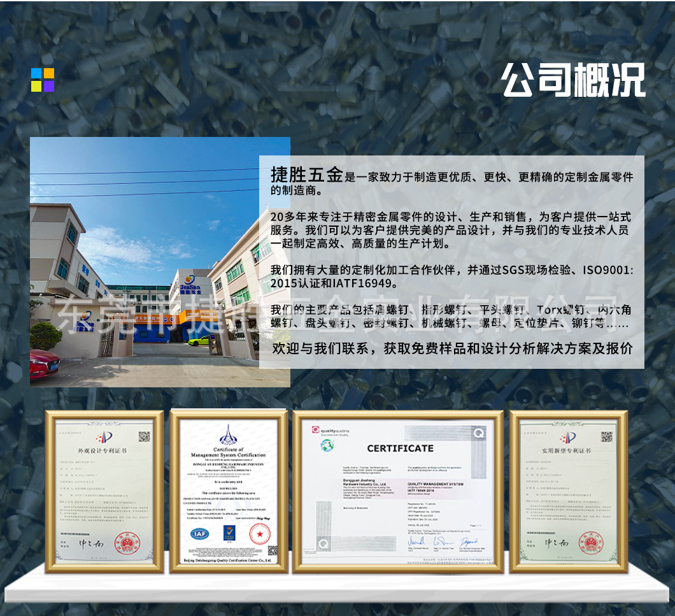Click the blue anchor emblem on the certification
The width and height of the screenshot is (675, 616).
[x=227, y=435]
